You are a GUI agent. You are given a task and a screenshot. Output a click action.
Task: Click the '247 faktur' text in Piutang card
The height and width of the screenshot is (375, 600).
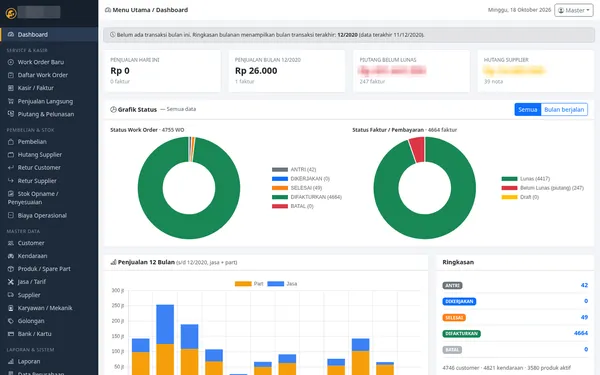(372, 82)
